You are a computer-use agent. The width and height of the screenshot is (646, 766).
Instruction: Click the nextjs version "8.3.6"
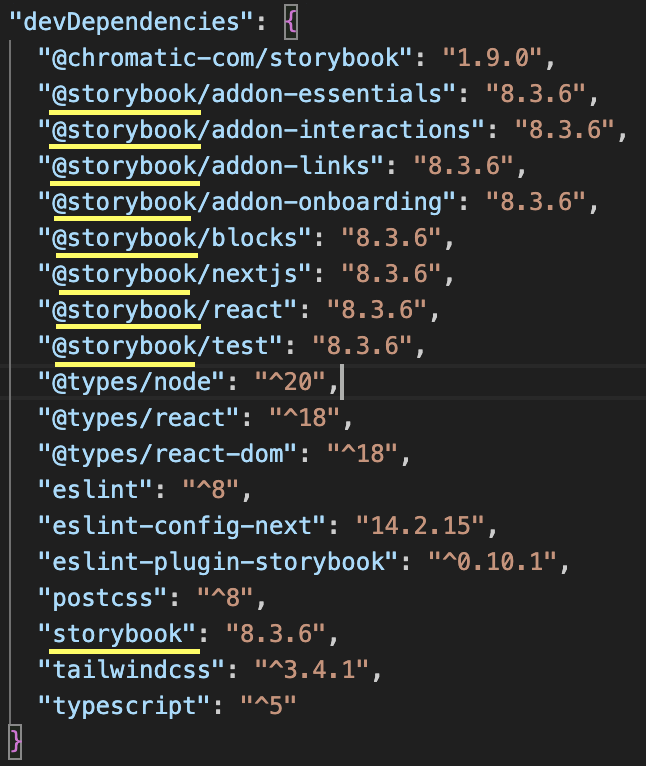point(391,274)
